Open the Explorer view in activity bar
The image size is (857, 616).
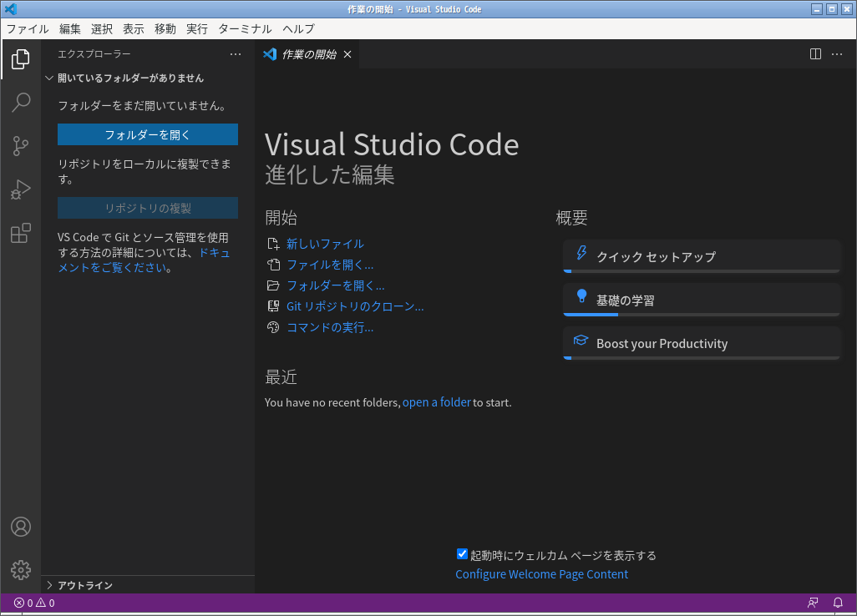coord(21,59)
